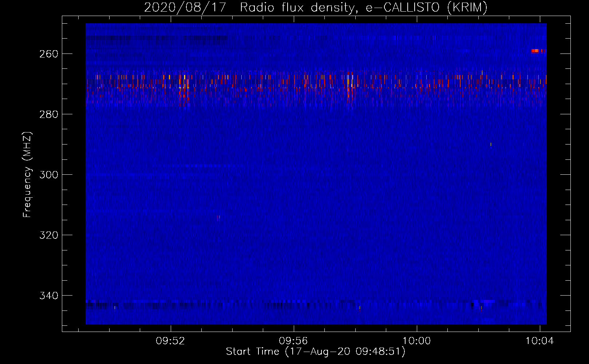
Task: Click the 'Start Time (17-Aug-20 09:48:51)' label
Action: pyautogui.click(x=316, y=352)
